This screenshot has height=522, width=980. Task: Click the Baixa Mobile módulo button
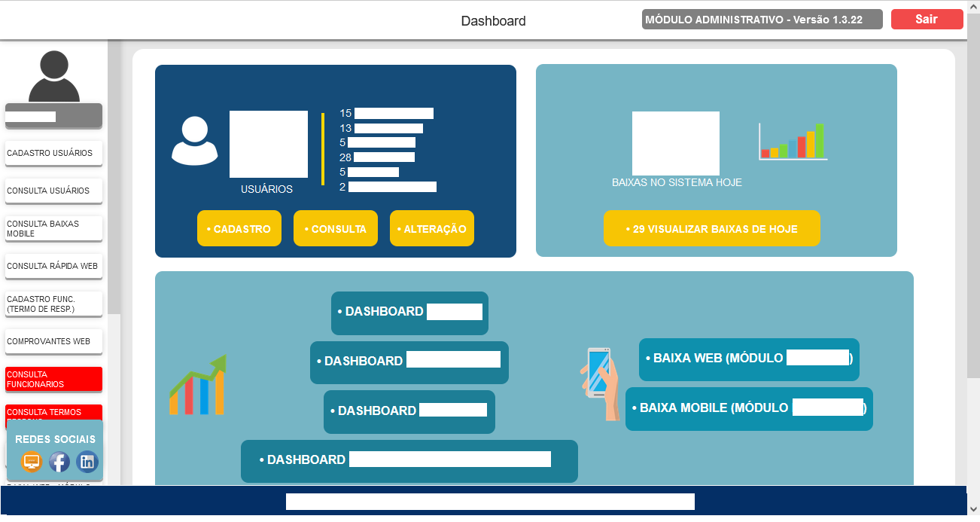[749, 409]
